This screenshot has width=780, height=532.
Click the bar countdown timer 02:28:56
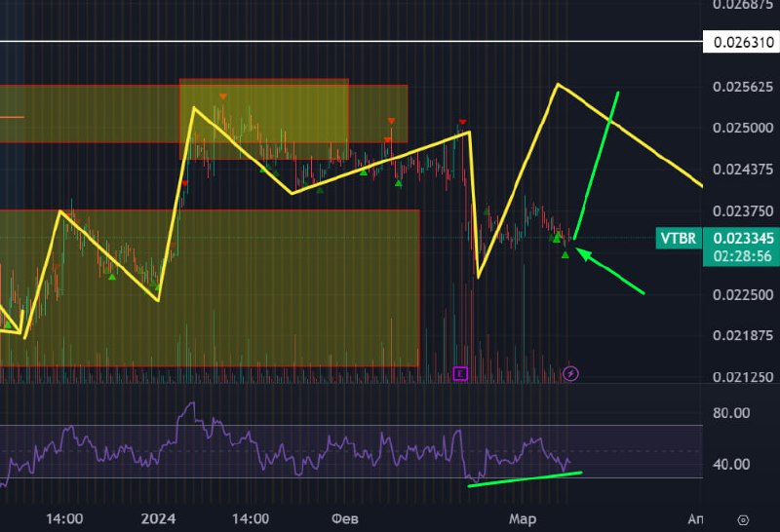[x=742, y=256]
